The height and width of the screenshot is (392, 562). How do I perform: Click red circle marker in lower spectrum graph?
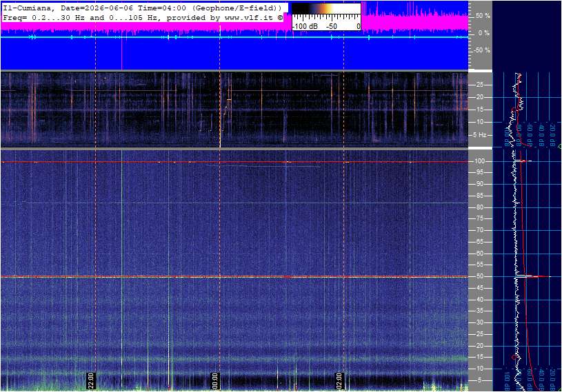[514, 358]
